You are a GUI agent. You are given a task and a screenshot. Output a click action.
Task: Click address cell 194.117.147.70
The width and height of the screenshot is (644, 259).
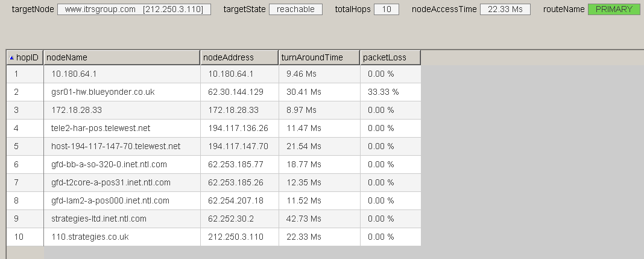pos(238,146)
